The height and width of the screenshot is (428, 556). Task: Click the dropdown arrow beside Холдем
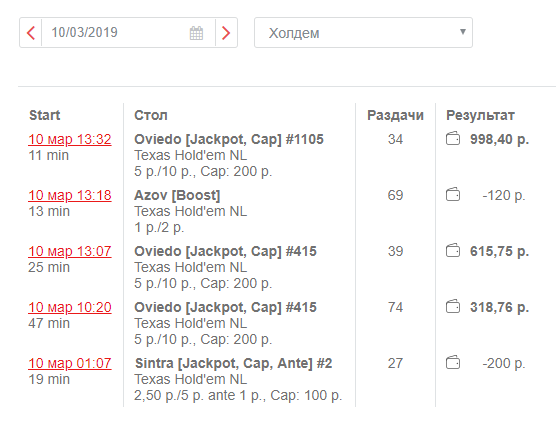(x=462, y=32)
